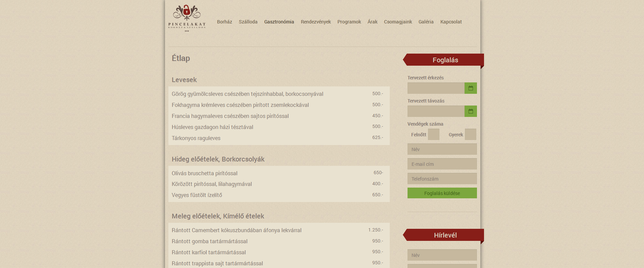This screenshot has height=268, width=644.
Task: Open the departure date calendar icon
Action: click(471, 111)
